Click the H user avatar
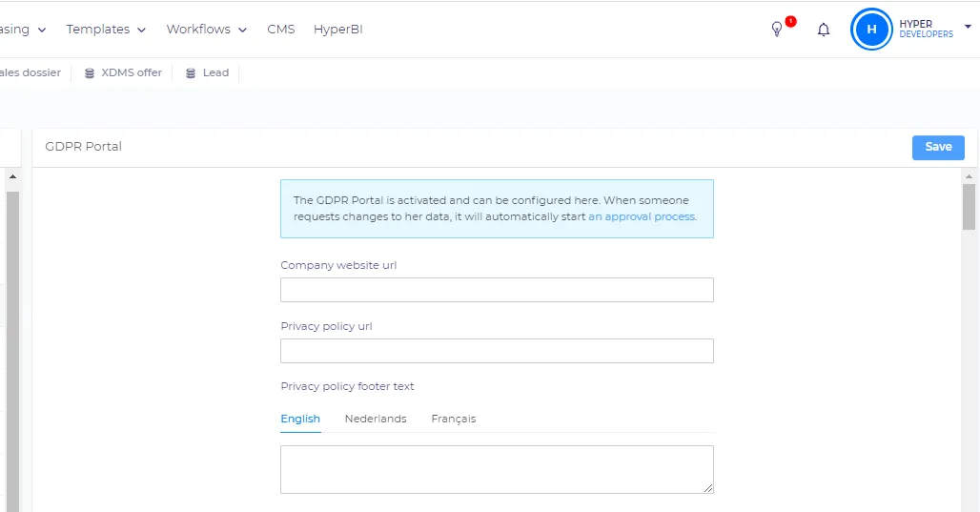The width and height of the screenshot is (980, 512). pyautogui.click(x=871, y=29)
